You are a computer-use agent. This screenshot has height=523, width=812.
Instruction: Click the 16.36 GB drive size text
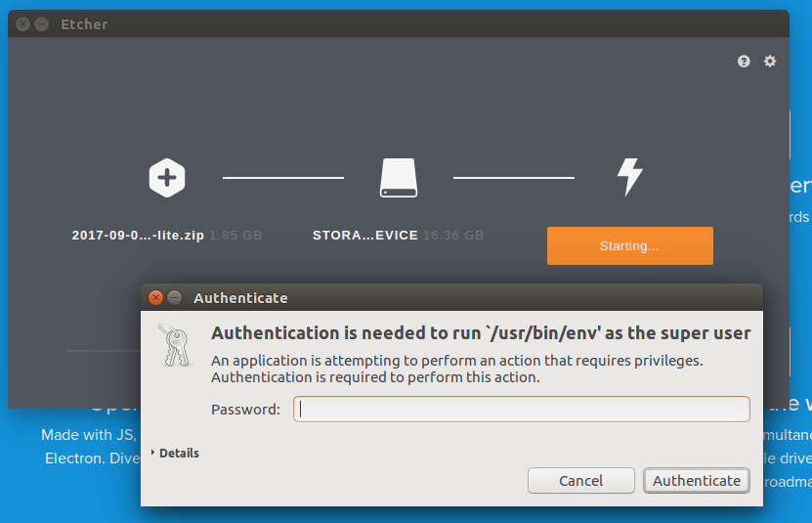click(x=453, y=236)
